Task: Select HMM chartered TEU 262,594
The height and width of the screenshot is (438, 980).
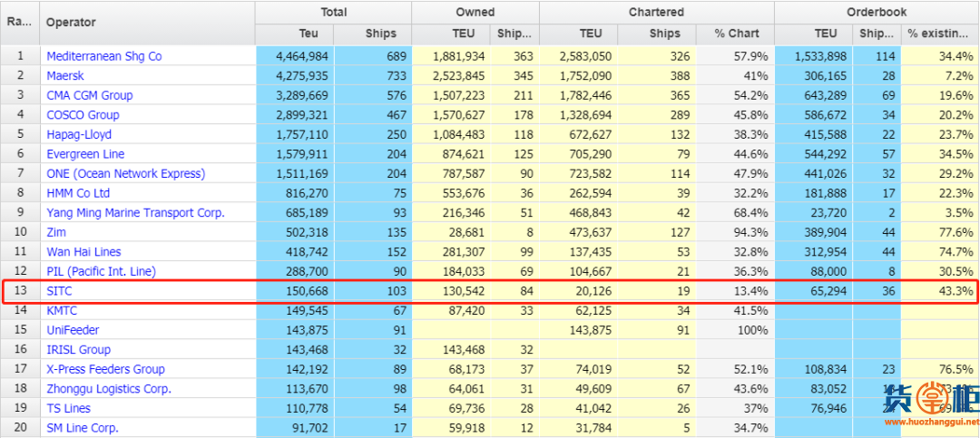Action: tap(578, 193)
